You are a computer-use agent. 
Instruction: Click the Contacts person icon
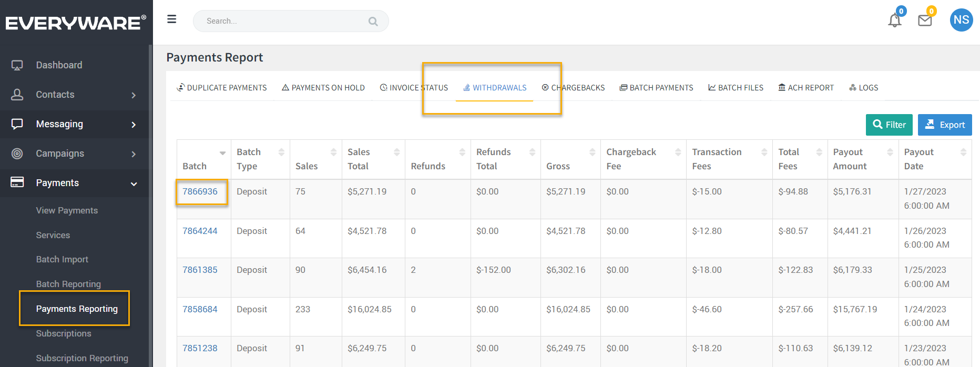click(17, 95)
